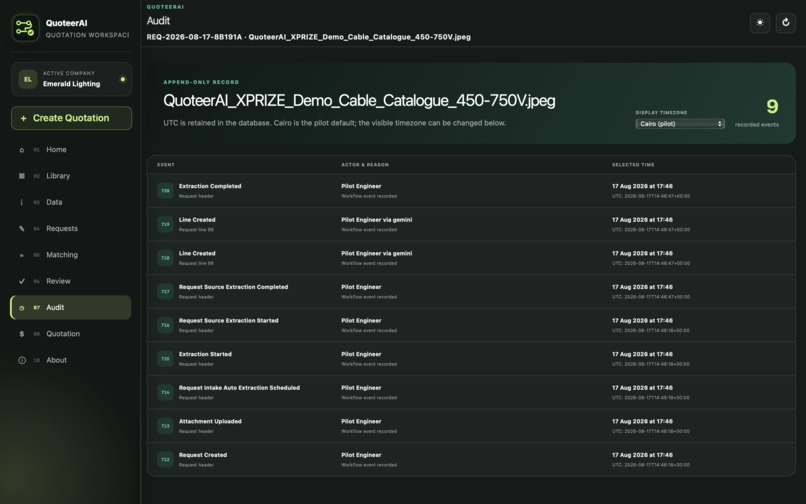Open Quotation in sidebar

pyautogui.click(x=71, y=334)
